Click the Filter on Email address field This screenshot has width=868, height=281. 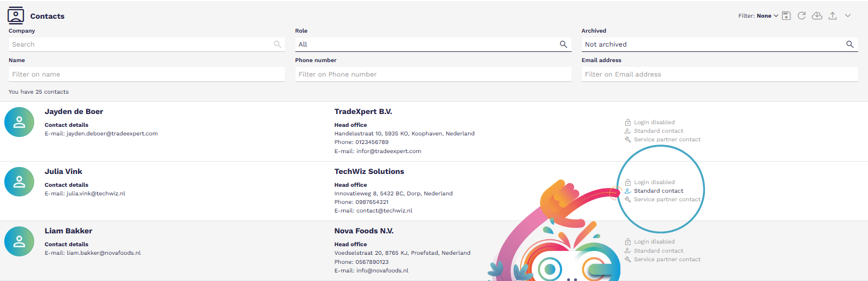719,74
